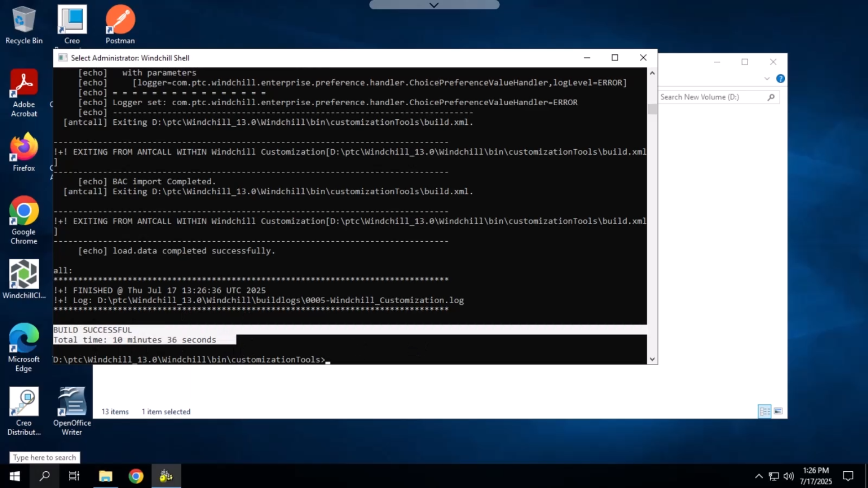This screenshot has height=488, width=868.
Task: Click the BUILD SUCCESSFUL text
Action: pos(93,330)
